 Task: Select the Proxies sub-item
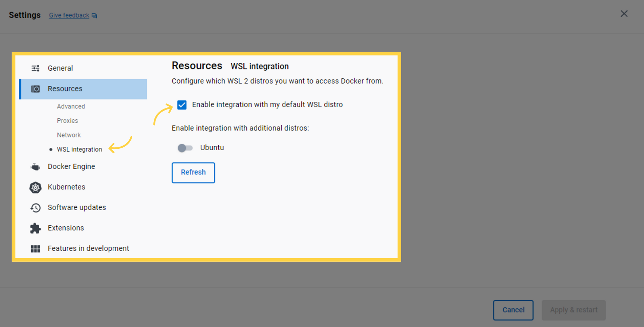[x=67, y=121]
